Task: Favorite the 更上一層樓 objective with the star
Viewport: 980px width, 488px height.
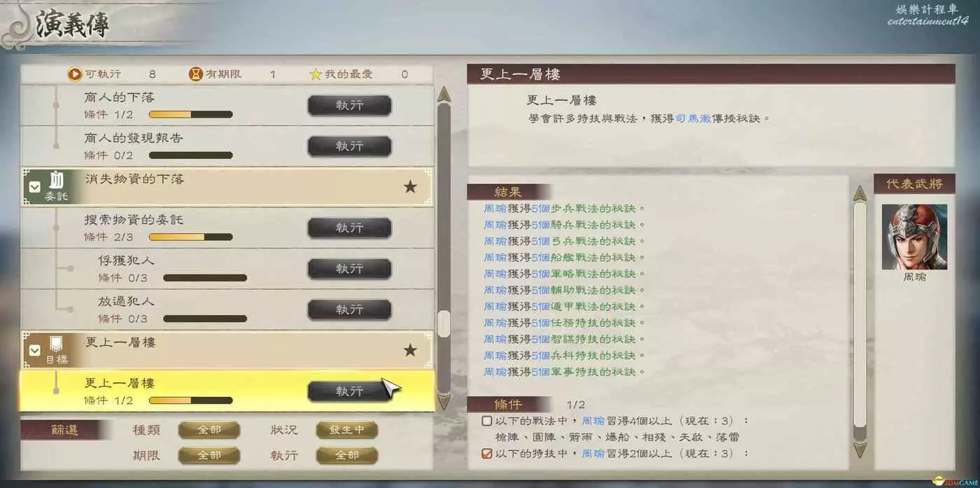Action: 410,350
